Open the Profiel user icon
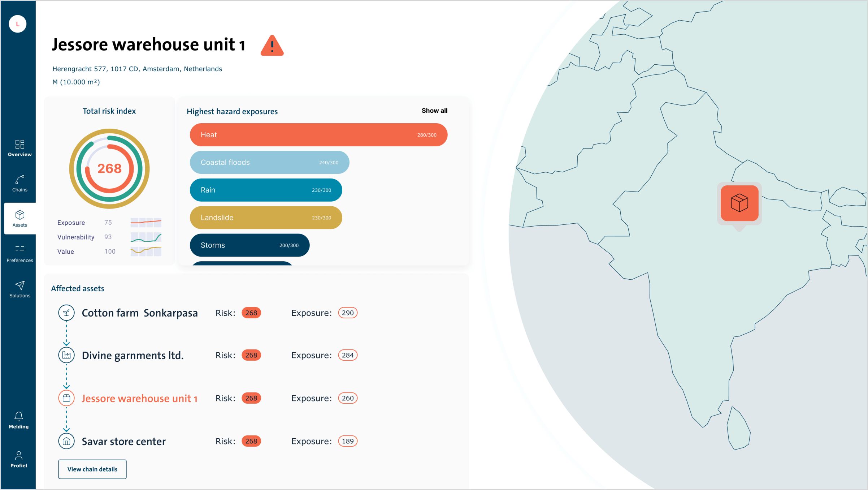Screen dimensions: 868x490 (19, 455)
